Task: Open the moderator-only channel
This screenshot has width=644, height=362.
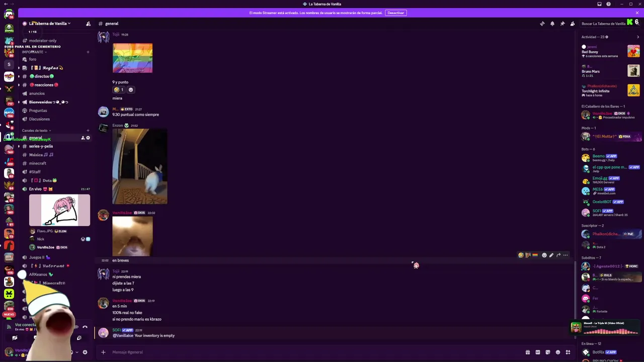Action: (43, 41)
